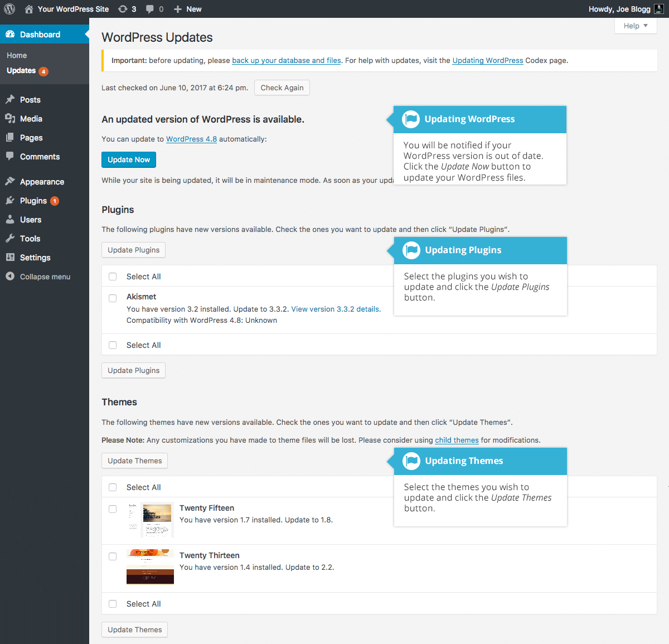This screenshot has height=644, width=669.
Task: Check the Twenty Fifteen theme checkbox
Action: pos(113,509)
